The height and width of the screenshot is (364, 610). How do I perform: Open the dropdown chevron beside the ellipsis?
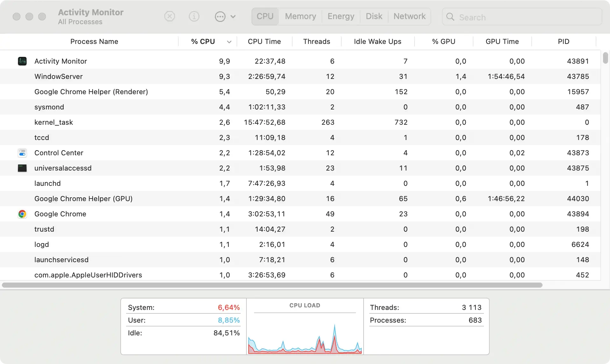click(233, 17)
